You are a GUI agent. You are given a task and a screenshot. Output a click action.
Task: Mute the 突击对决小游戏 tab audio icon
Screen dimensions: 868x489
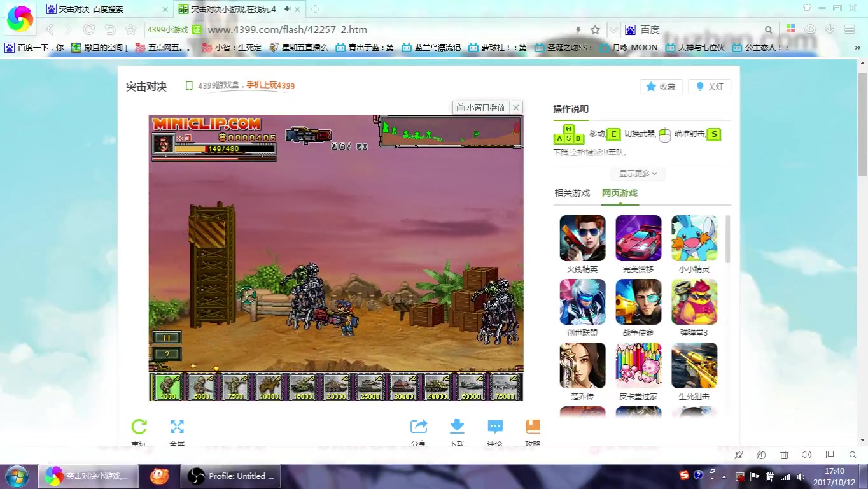(288, 9)
